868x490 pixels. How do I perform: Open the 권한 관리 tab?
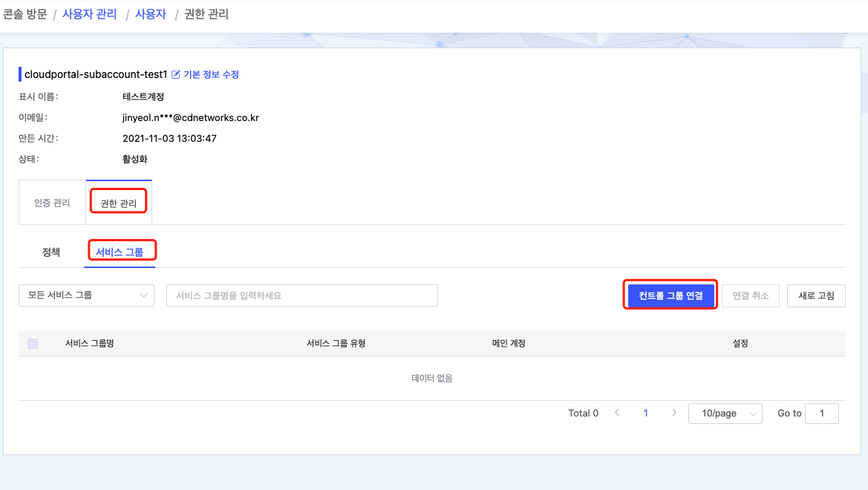tap(118, 202)
